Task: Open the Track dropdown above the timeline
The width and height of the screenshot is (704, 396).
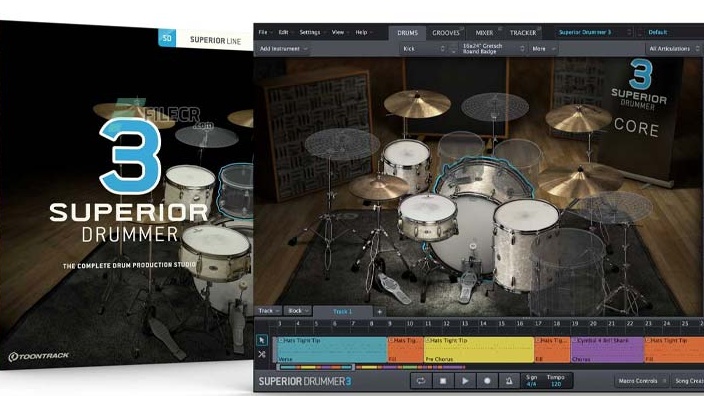Action: [x=268, y=311]
